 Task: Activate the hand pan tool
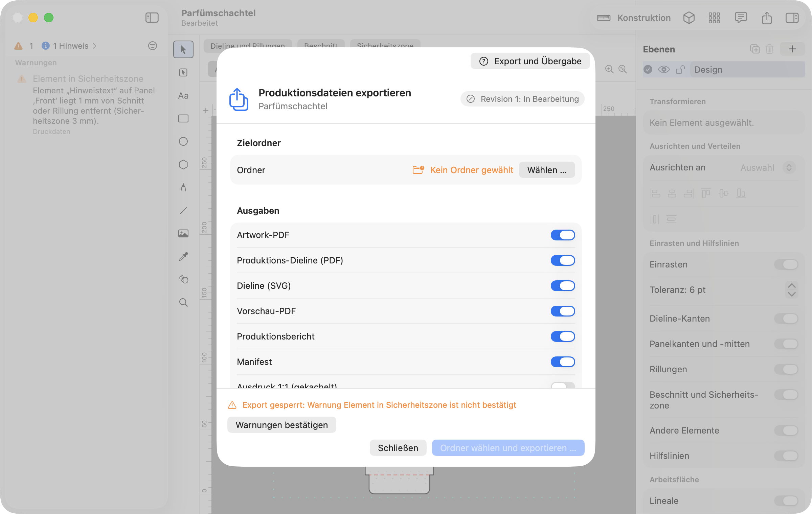coord(183,279)
